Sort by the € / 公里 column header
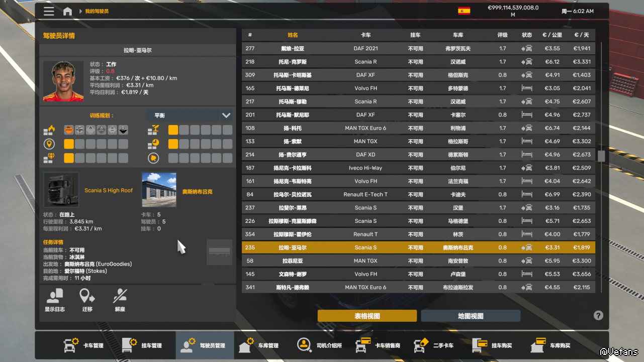 point(552,35)
